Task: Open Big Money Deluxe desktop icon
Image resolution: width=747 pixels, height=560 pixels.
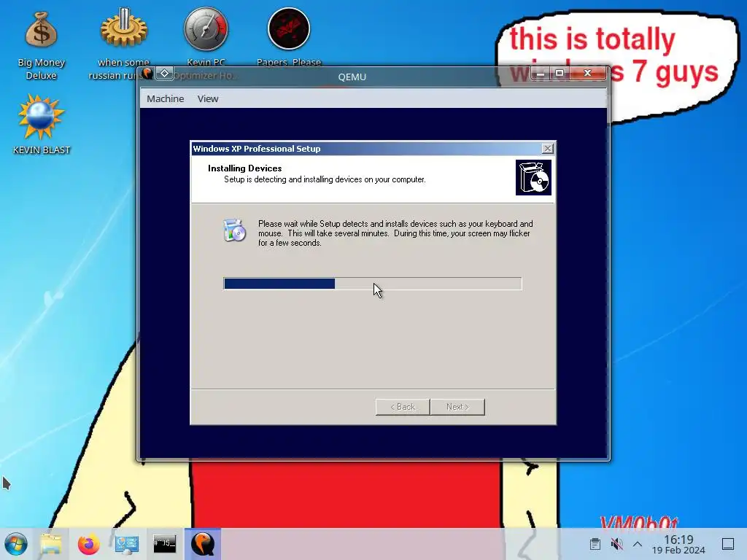Action: [41, 45]
